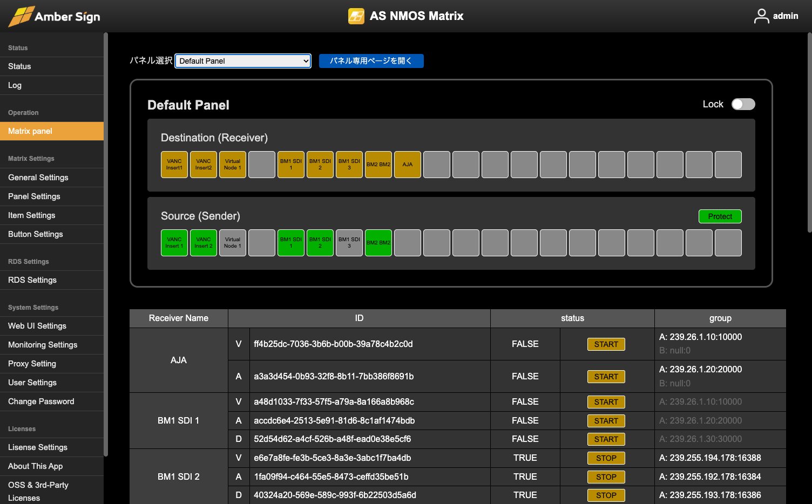Image resolution: width=812 pixels, height=504 pixels.
Task: Click the sidebar vertical scrollbar
Action: click(106, 243)
